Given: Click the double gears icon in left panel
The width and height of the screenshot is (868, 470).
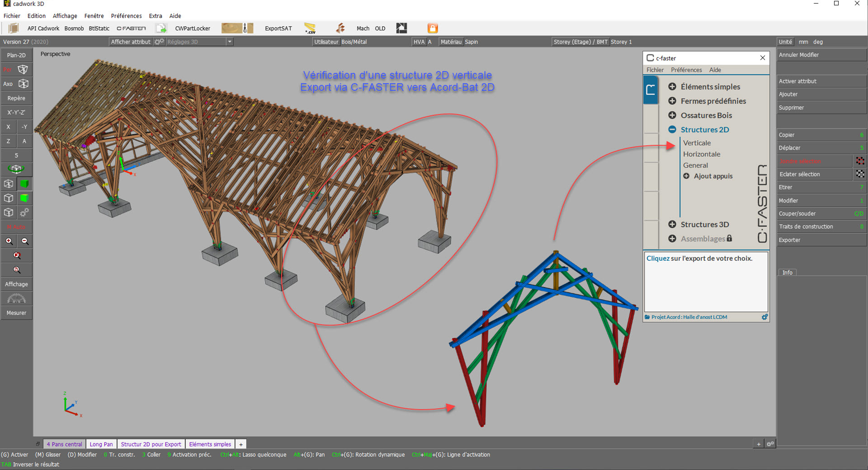Looking at the screenshot, I should [24, 212].
